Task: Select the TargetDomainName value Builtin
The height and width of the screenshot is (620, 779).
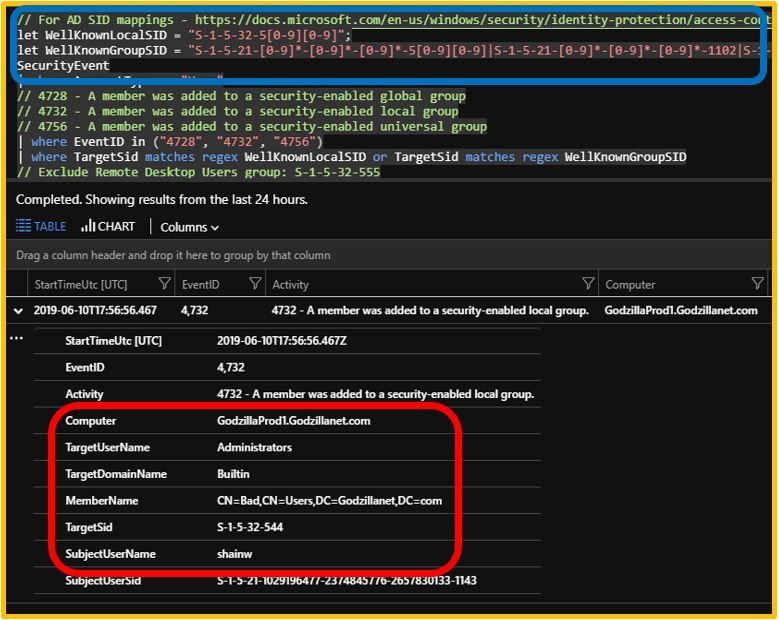Action: pyautogui.click(x=233, y=474)
